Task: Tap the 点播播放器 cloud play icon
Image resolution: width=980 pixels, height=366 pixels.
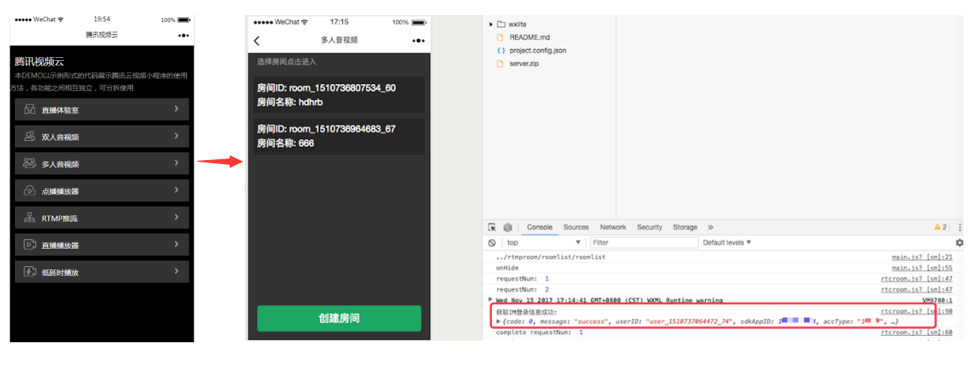Action: click(x=29, y=191)
